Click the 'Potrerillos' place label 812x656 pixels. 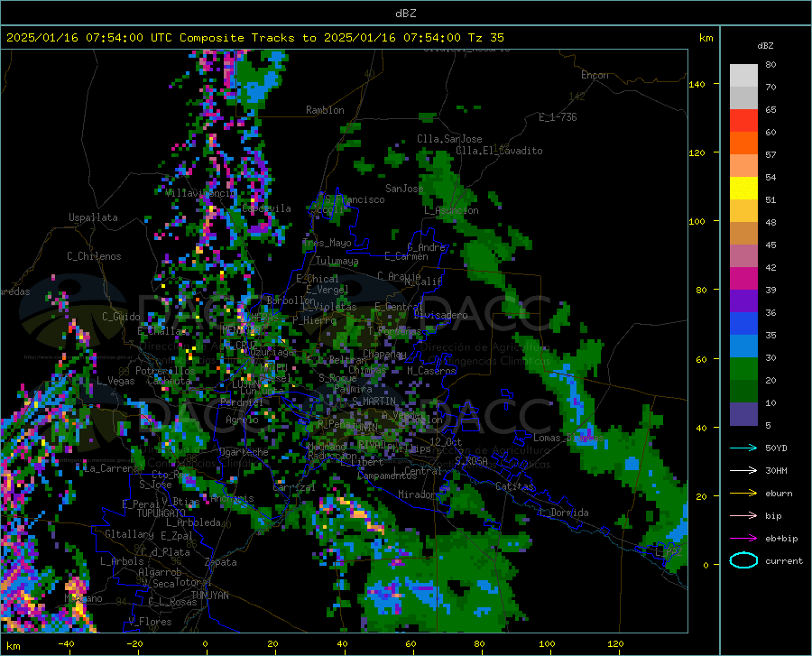tap(165, 371)
